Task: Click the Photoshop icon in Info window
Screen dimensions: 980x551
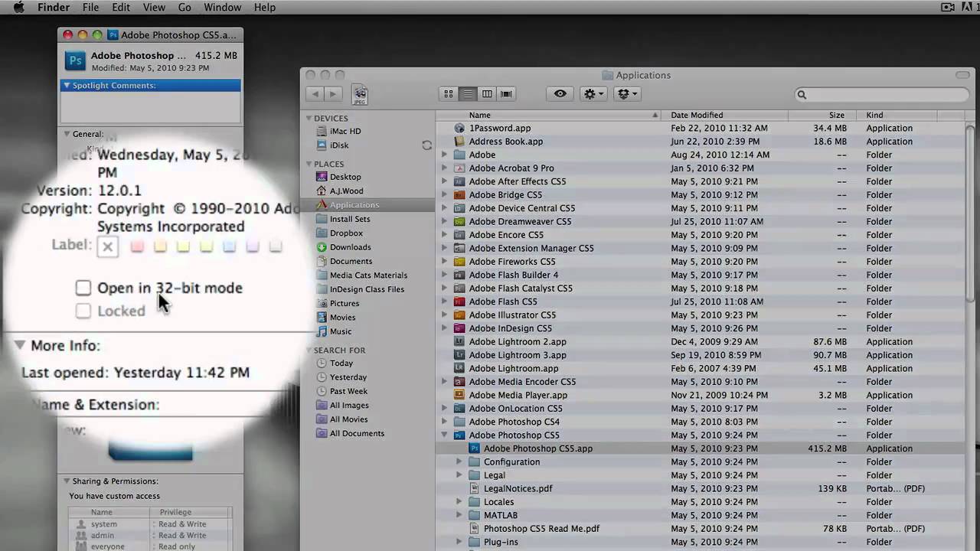Action: point(75,61)
